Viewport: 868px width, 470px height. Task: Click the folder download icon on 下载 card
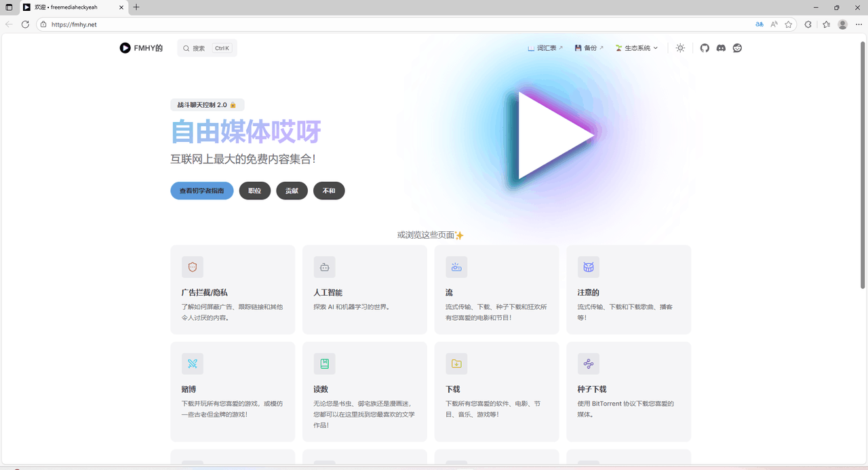tap(456, 364)
